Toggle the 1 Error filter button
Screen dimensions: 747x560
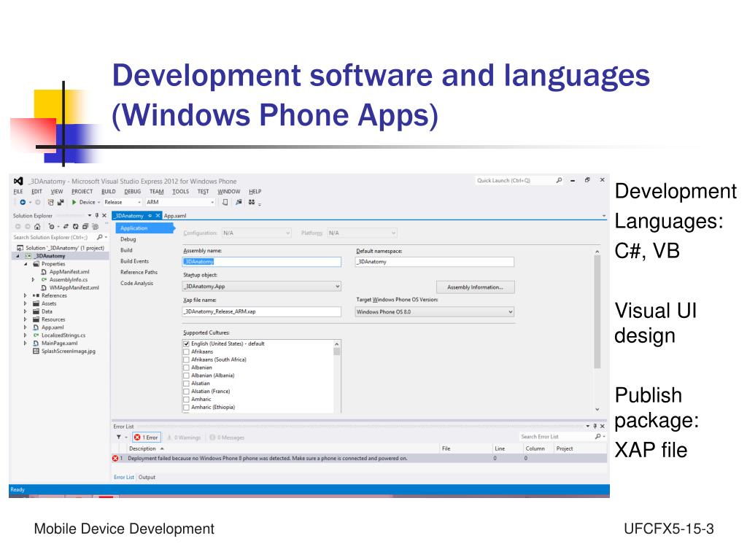[x=146, y=437]
